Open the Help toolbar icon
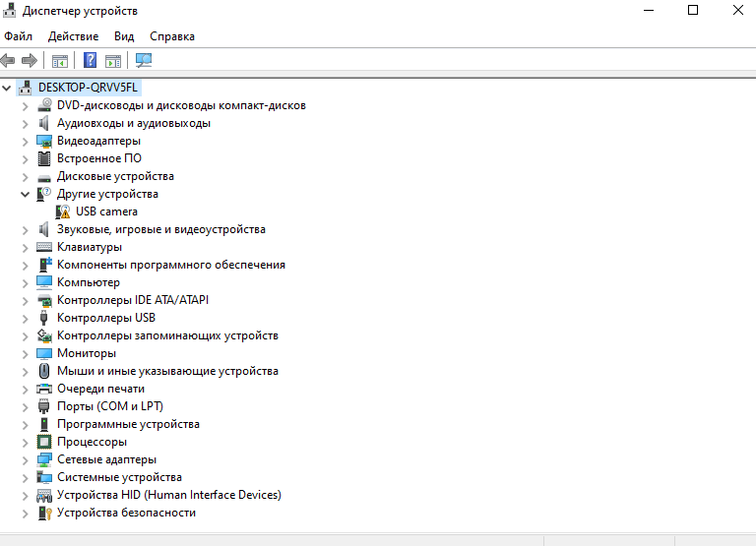This screenshot has width=756, height=546. point(91,60)
